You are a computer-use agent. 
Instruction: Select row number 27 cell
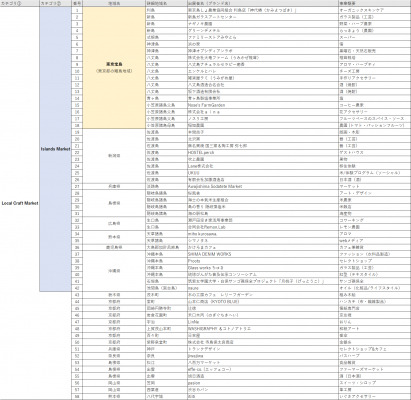click(77, 186)
